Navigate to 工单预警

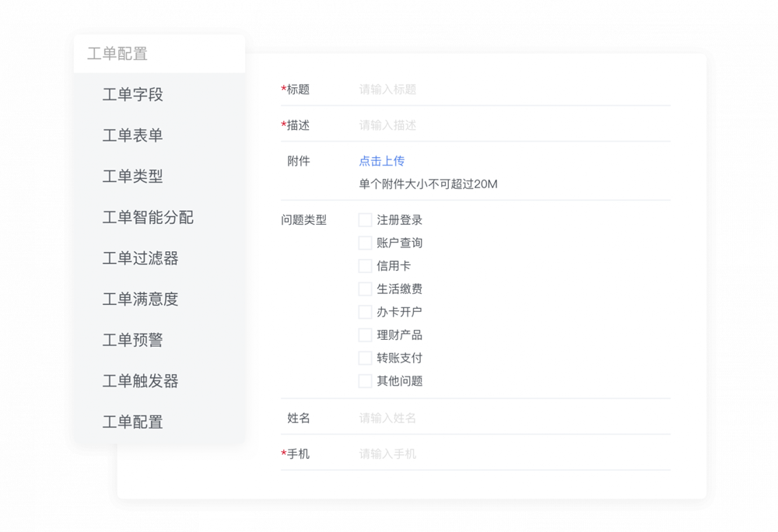click(x=132, y=340)
